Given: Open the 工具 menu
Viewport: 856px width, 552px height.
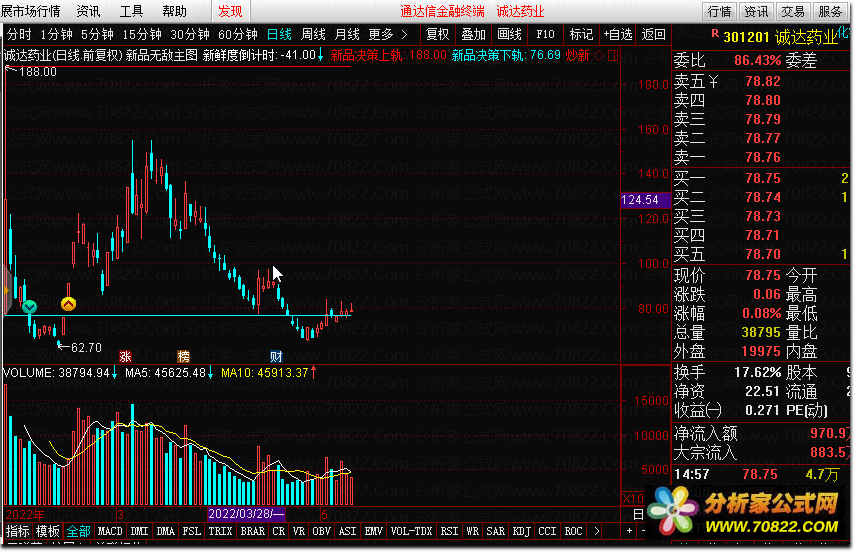Looking at the screenshot, I should pos(131,11).
